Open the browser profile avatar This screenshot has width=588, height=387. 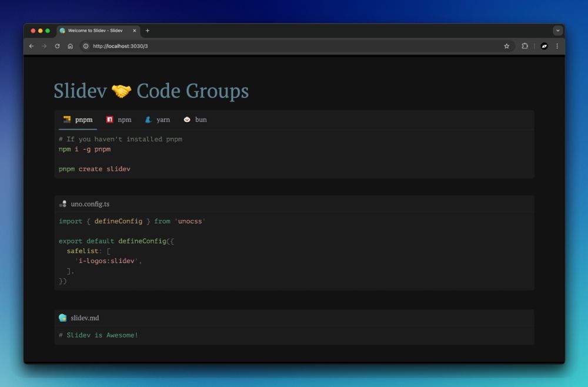tap(544, 46)
